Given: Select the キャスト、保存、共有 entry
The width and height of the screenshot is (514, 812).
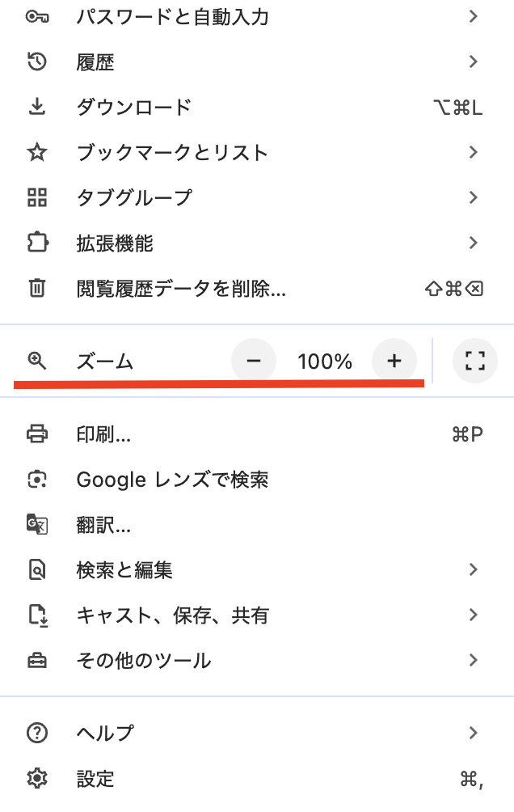Looking at the screenshot, I should pyautogui.click(x=257, y=615).
